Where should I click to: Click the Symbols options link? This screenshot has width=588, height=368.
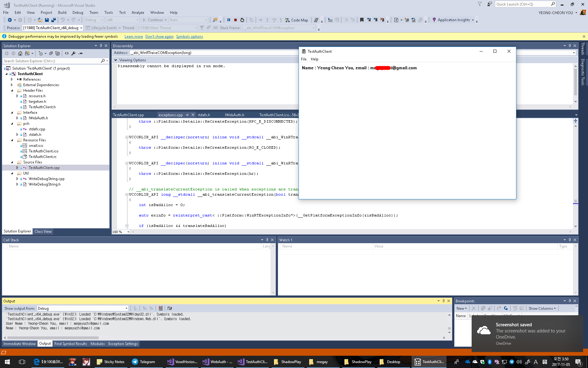(x=189, y=36)
